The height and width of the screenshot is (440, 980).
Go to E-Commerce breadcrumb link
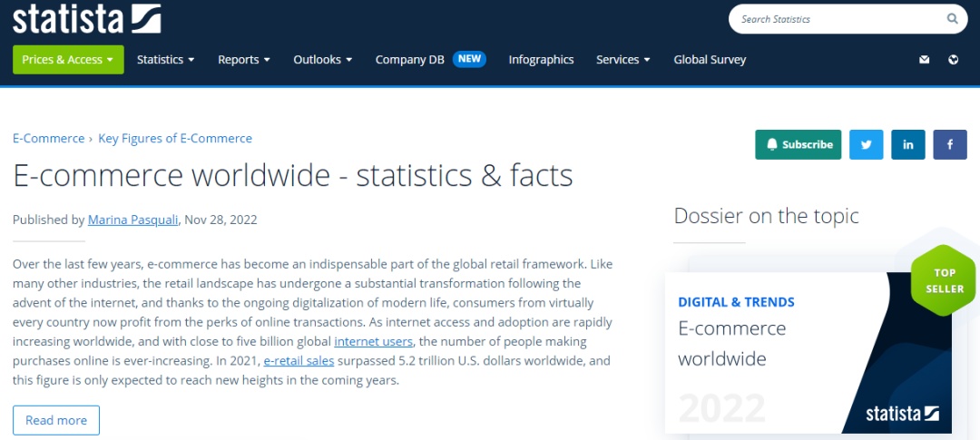[x=49, y=138]
